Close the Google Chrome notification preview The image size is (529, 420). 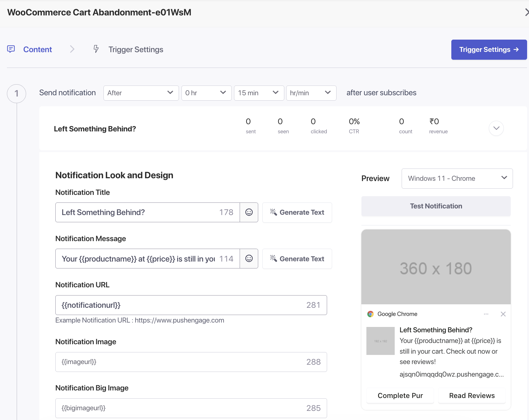(503, 314)
